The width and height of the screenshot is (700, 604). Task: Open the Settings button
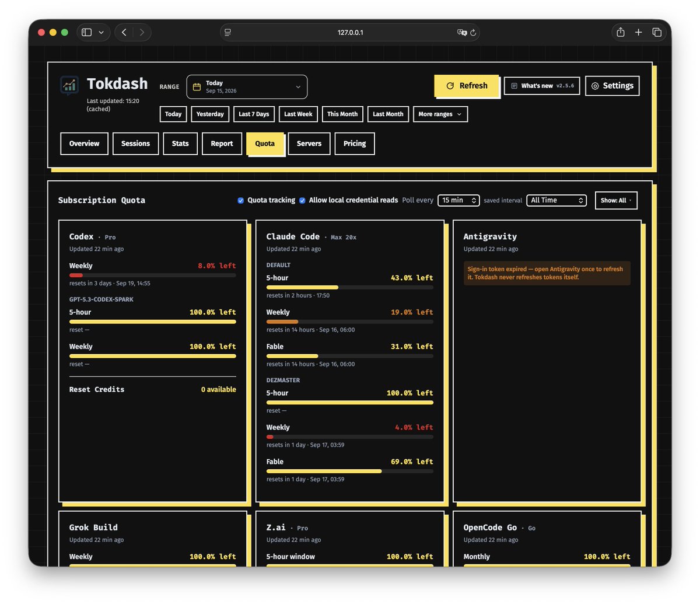pyautogui.click(x=612, y=86)
